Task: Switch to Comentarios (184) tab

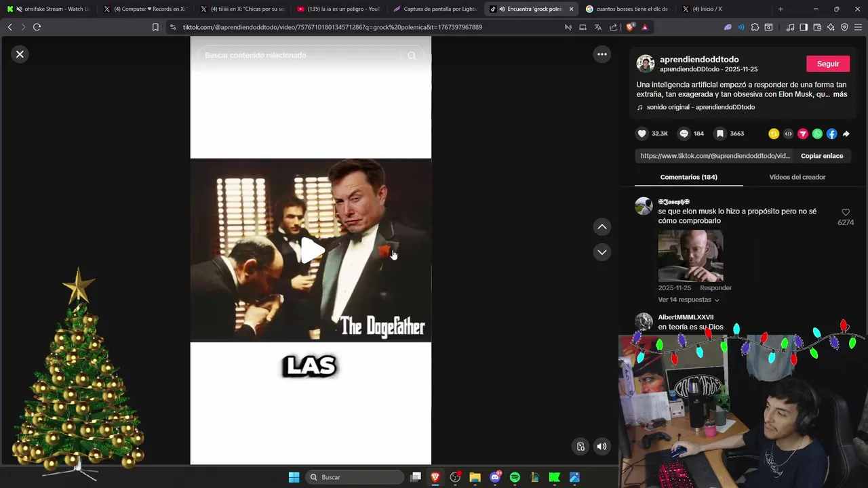Action: click(x=688, y=177)
